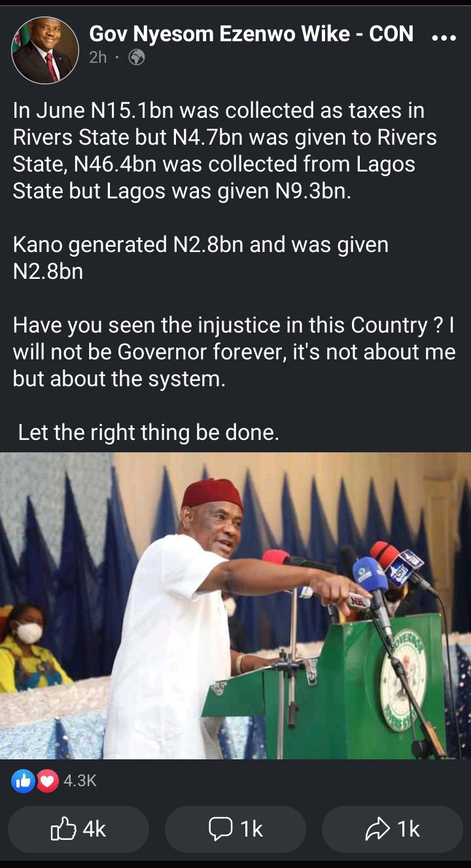
Task: Open the three-dot post options menu
Action: (445, 38)
